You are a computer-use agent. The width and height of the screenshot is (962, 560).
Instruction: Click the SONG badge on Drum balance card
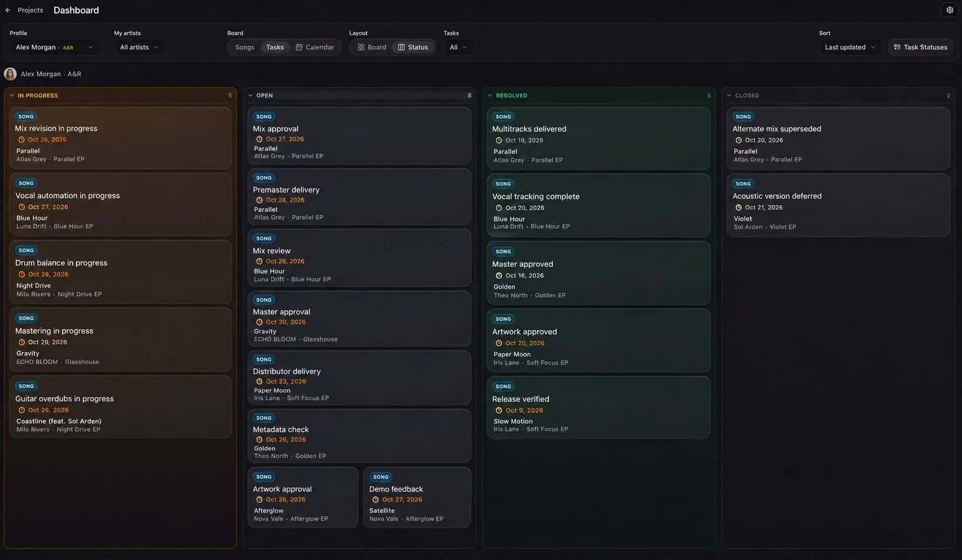pos(26,250)
